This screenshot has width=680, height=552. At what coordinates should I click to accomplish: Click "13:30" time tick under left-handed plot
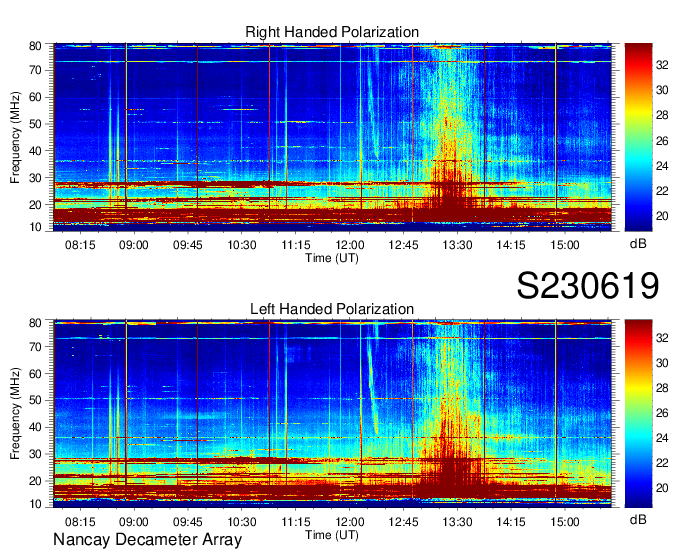point(457,522)
